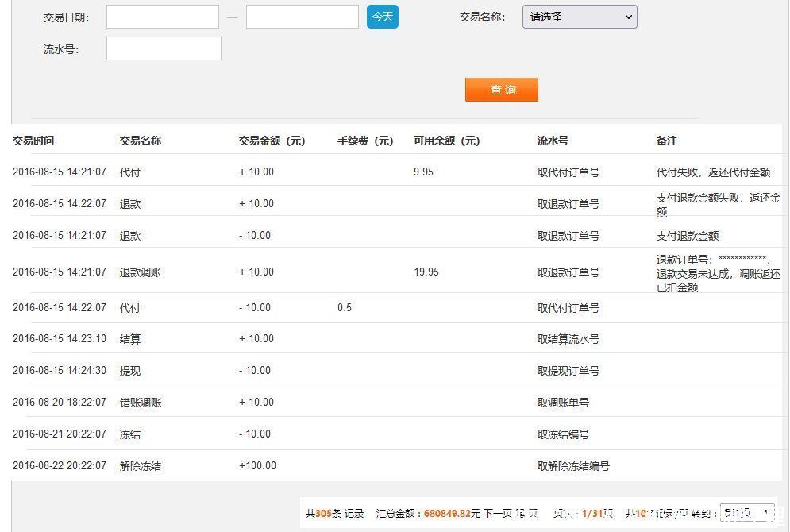Screen dimensions: 790x532
Task: Click the 尾页 last page link
Action: (x=527, y=514)
